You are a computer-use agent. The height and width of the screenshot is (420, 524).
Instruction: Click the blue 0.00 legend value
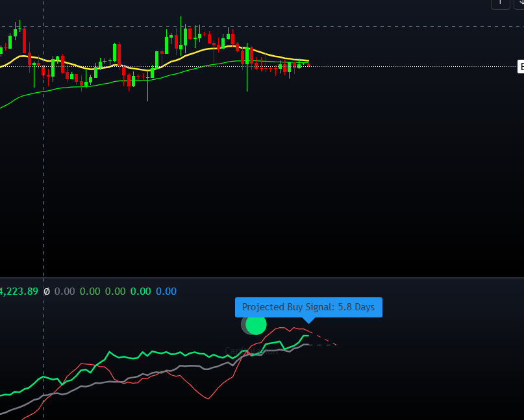click(x=166, y=291)
